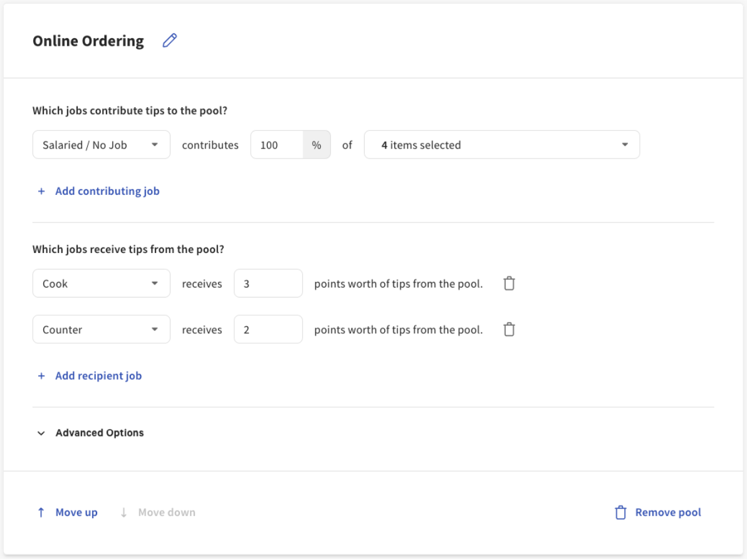
Task: Click the pencil icon to rename Online Ordering
Action: (x=169, y=40)
